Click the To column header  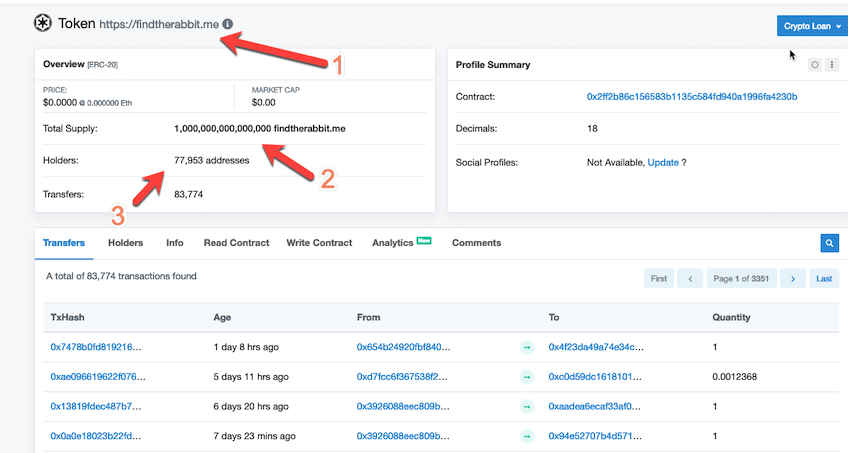click(554, 317)
